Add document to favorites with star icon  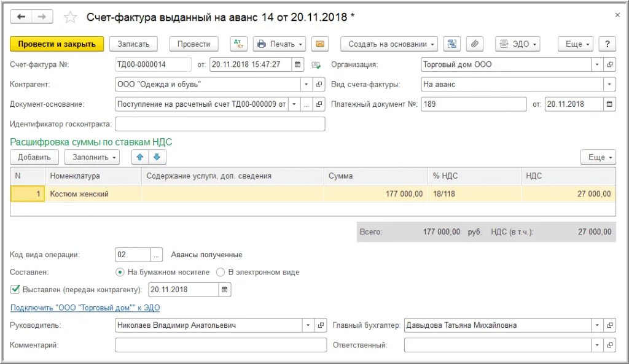(x=70, y=17)
